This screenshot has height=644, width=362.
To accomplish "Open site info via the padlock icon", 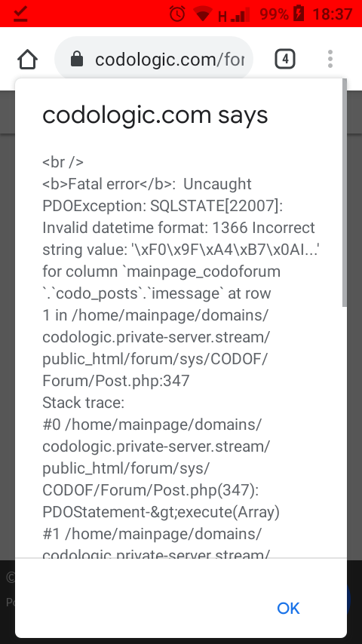I will point(77,59).
